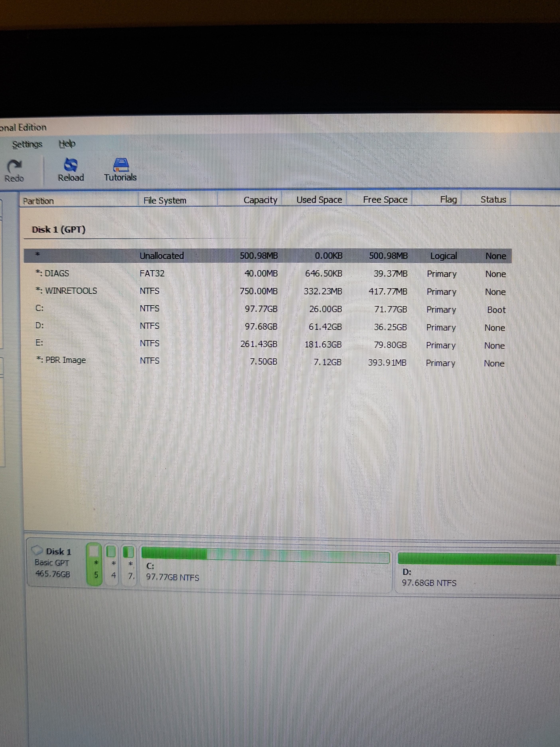Click the 71.77GB free space cell
Viewport: 560px width, 747px height.
point(390,309)
